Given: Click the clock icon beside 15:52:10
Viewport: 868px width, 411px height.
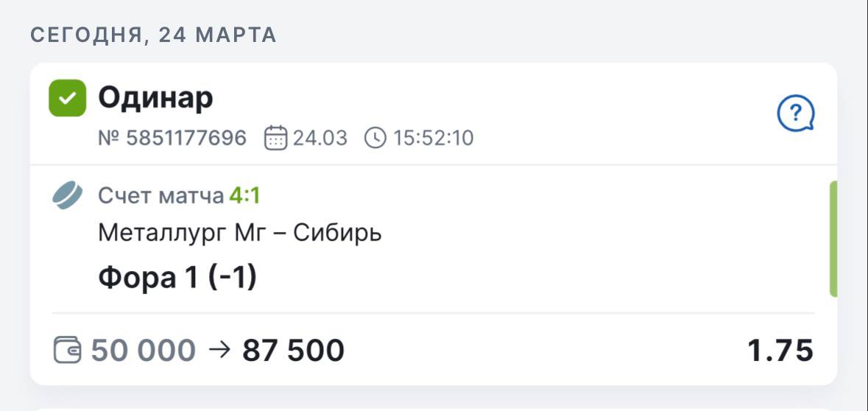Looking at the screenshot, I should coord(375,138).
